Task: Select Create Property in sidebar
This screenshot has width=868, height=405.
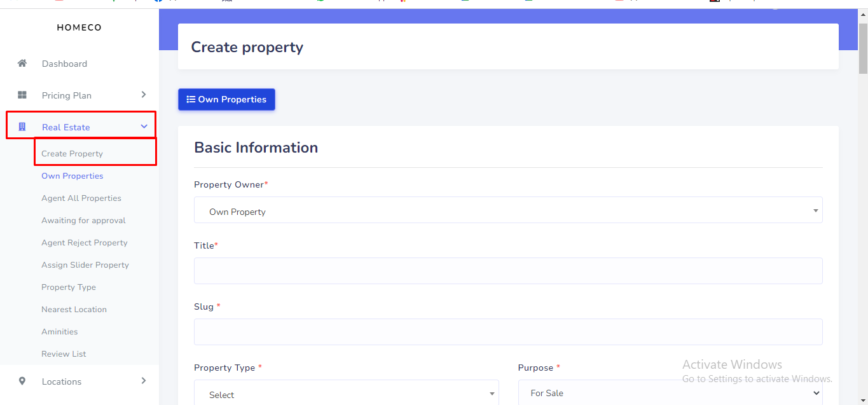Action: pyautogui.click(x=72, y=154)
